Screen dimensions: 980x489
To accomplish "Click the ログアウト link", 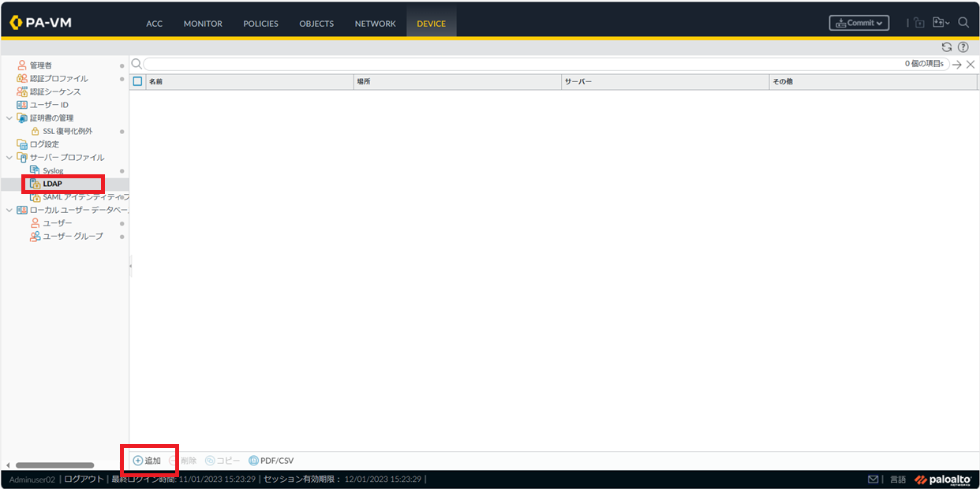I will [84, 480].
